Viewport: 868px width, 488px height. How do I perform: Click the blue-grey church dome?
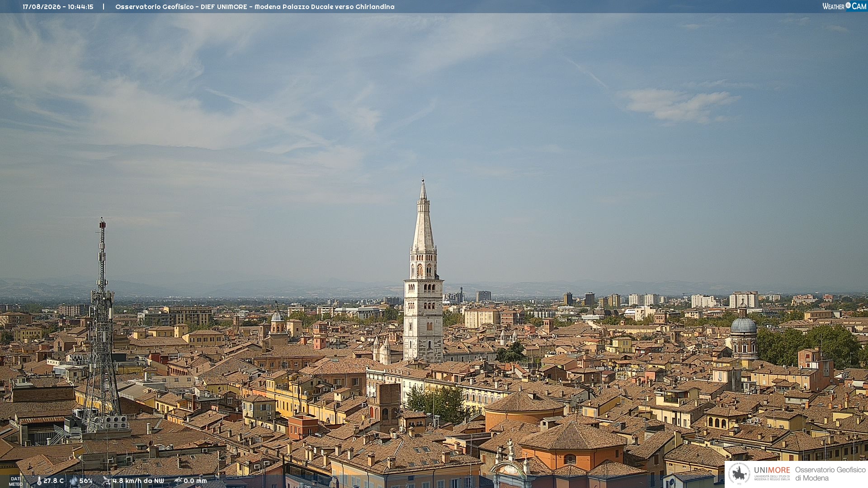744,325
